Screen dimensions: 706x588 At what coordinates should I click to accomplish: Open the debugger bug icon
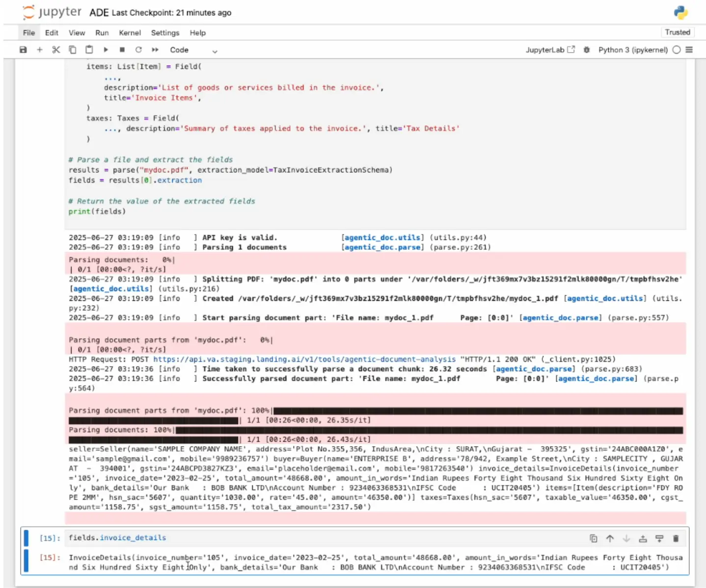(x=586, y=50)
